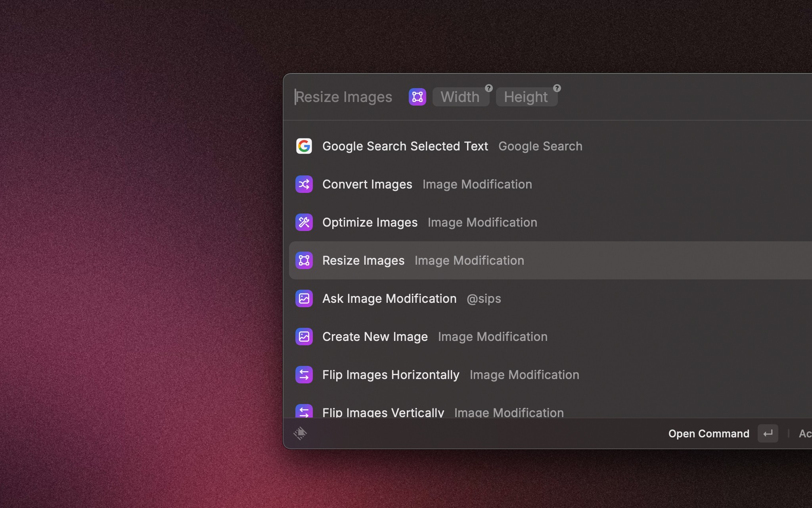This screenshot has width=812, height=508.
Task: Select the Flip Images Vertically command
Action: pos(550,406)
